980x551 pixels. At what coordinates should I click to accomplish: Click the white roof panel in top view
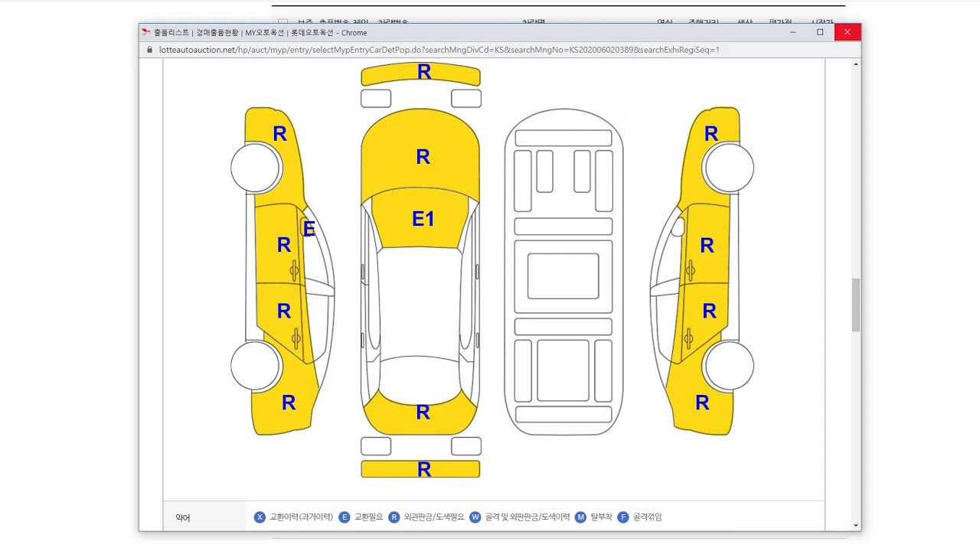(x=420, y=304)
